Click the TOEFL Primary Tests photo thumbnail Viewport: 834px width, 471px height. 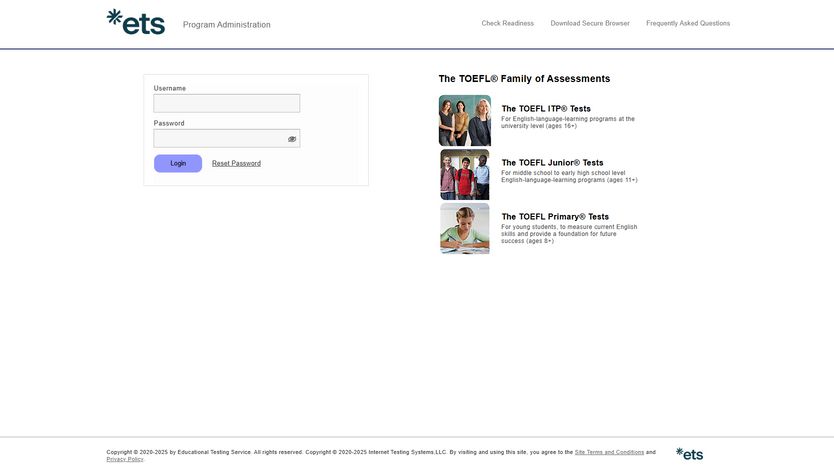coord(465,229)
